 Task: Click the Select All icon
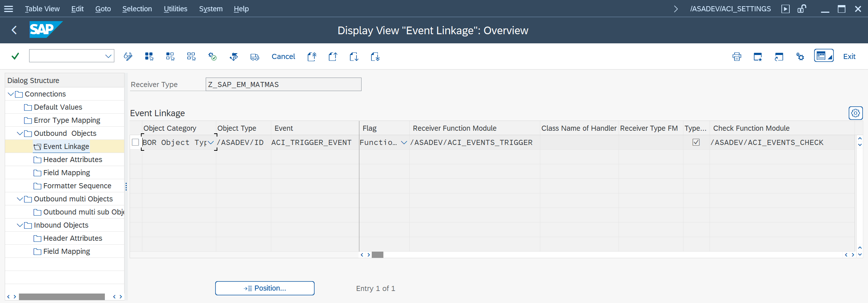pyautogui.click(x=149, y=56)
